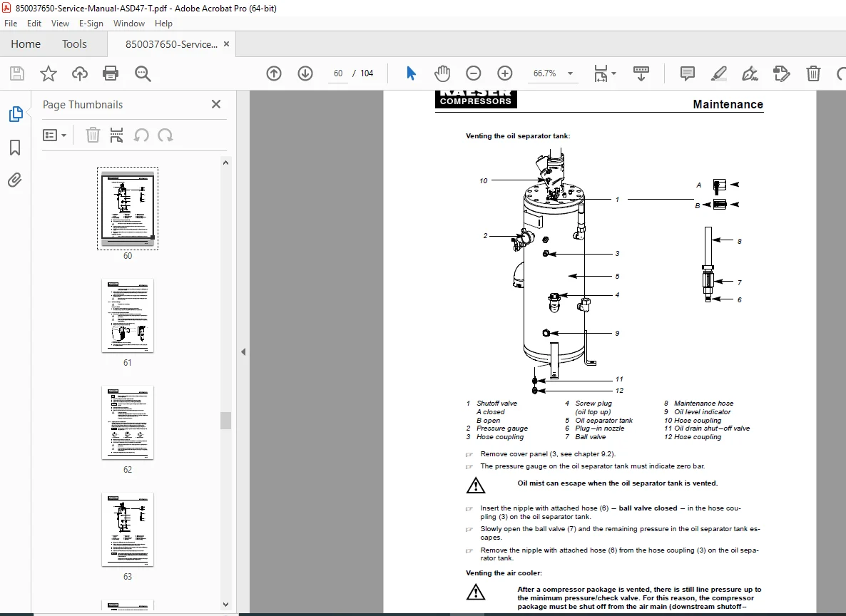Click the thumbnails scroll up arrow
846x616 pixels.
225,163
